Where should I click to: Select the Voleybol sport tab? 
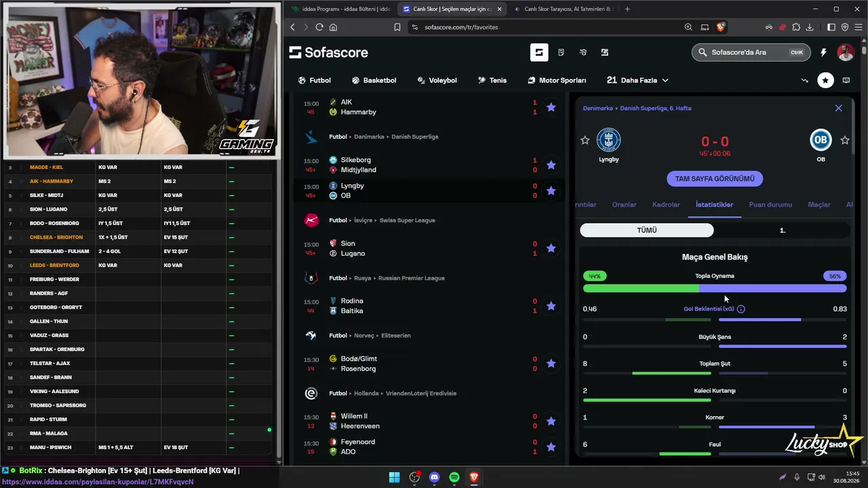tap(437, 80)
